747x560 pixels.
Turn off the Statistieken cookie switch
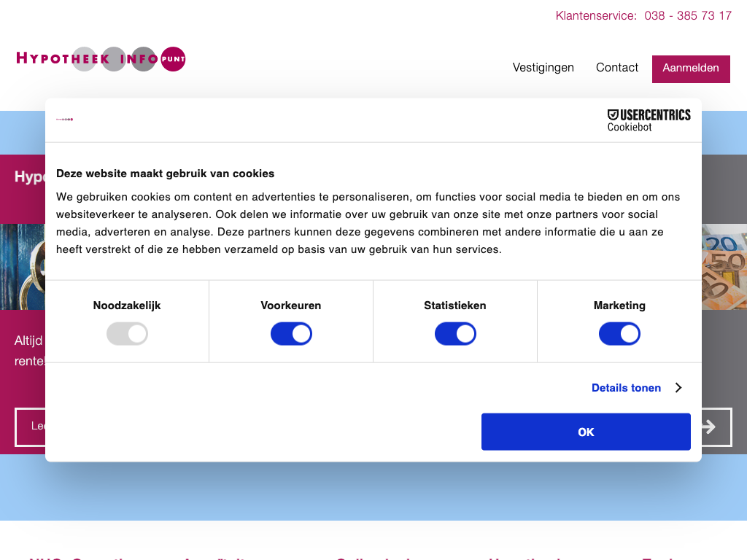pyautogui.click(x=455, y=335)
